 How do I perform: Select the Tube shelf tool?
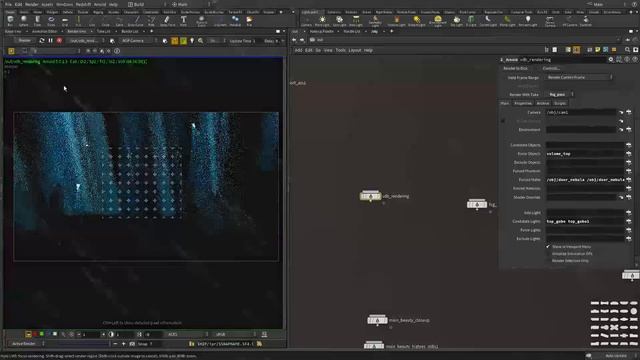pyautogui.click(x=38, y=21)
